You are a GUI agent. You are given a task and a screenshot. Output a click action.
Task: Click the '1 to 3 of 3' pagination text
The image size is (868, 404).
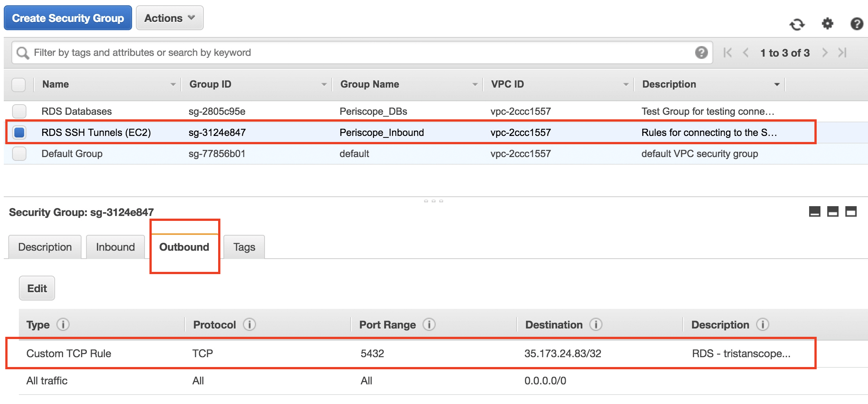click(x=785, y=53)
